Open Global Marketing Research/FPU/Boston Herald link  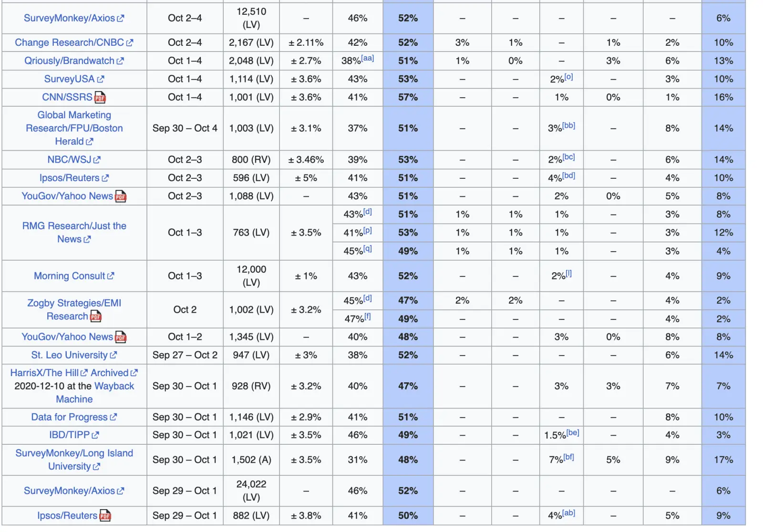click(x=74, y=128)
